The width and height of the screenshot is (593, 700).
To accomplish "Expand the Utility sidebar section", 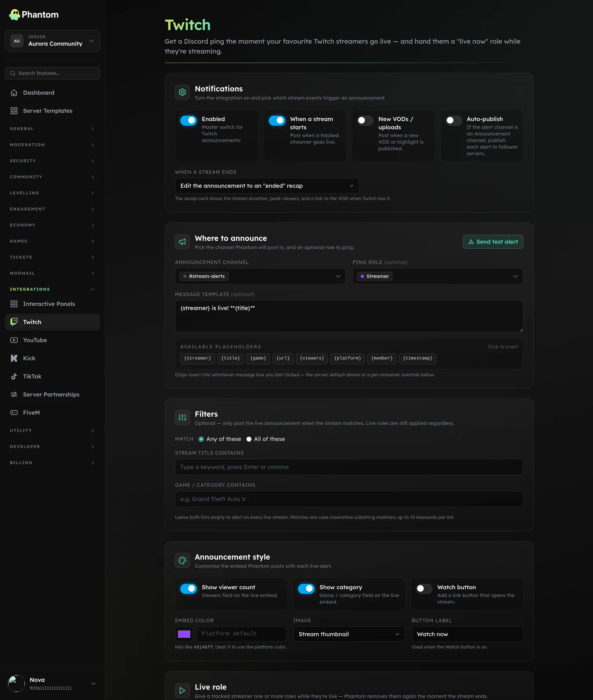I will [52, 431].
